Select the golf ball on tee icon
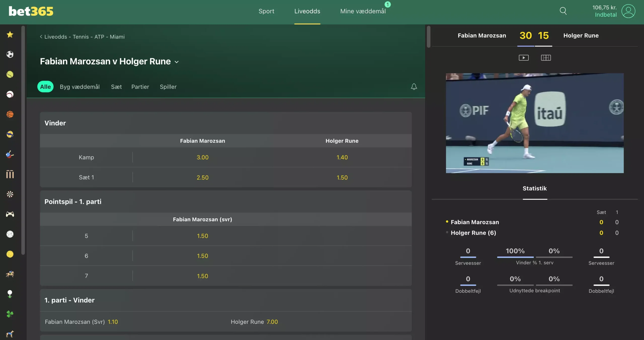This screenshot has width=644, height=340. click(x=10, y=294)
